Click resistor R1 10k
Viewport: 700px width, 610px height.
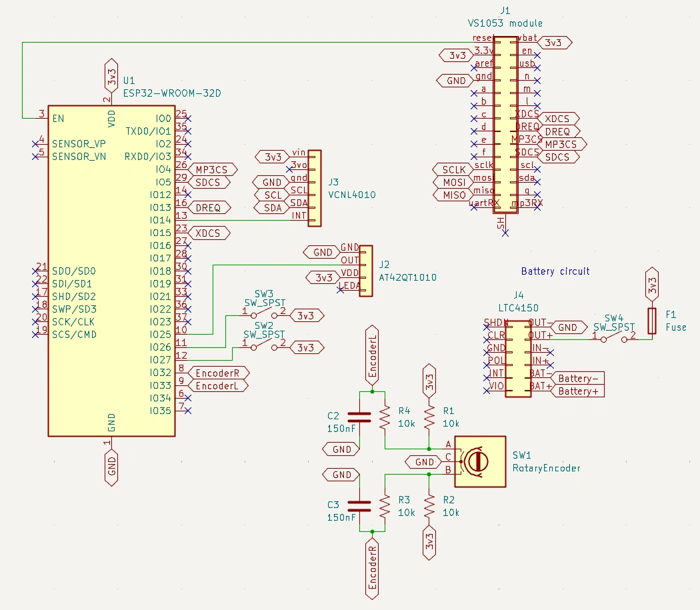(428, 418)
